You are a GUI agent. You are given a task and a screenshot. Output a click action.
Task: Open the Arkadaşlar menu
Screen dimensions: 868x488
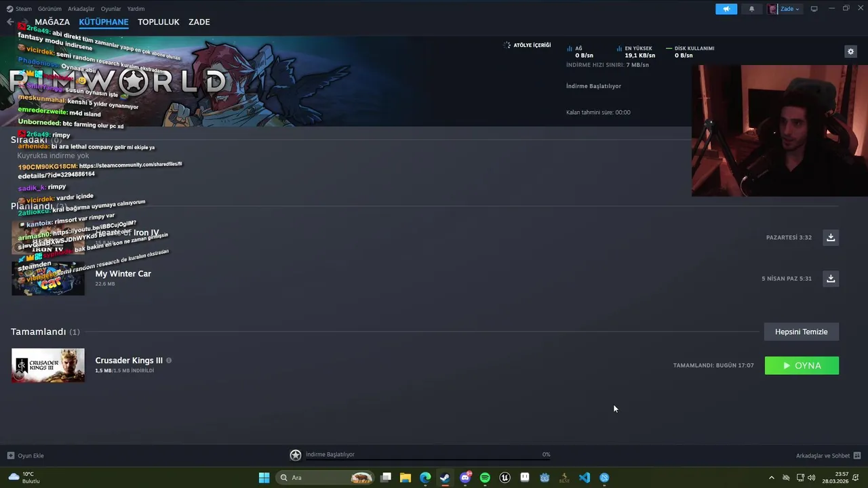[81, 9]
